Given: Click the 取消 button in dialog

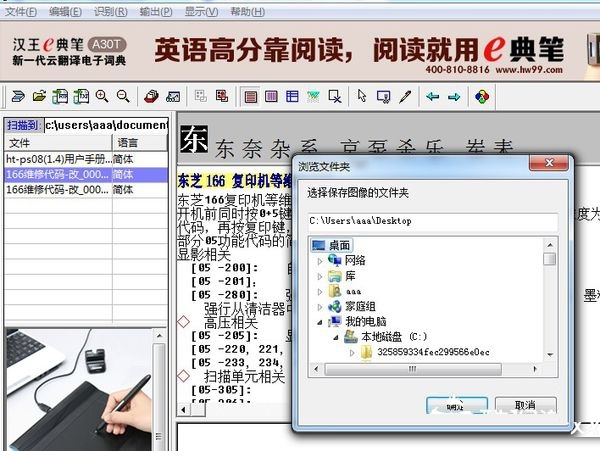Looking at the screenshot, I should coord(525,405).
